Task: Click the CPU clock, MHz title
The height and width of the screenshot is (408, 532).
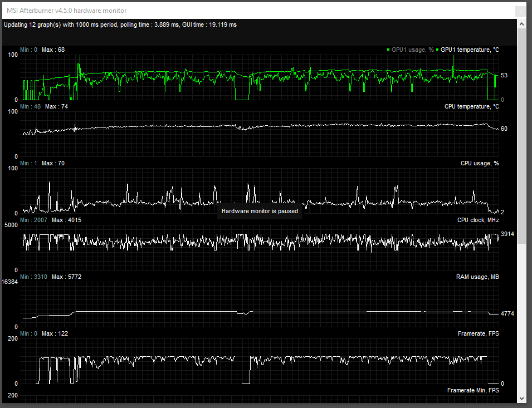Action: coord(478,220)
